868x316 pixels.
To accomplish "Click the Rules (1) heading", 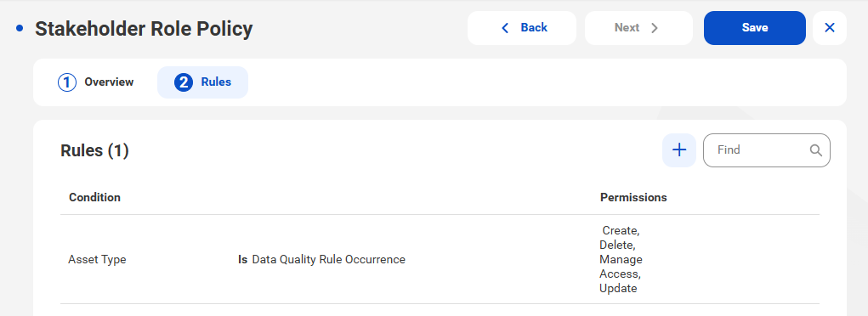I will point(94,150).
